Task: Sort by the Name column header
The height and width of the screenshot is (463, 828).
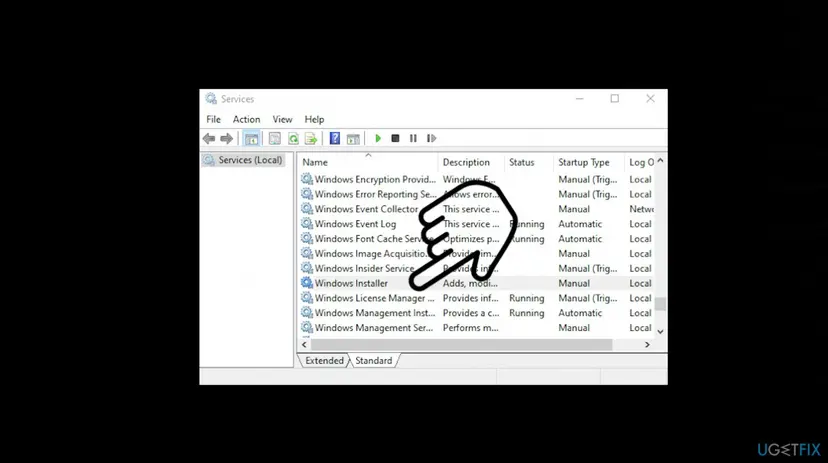Action: point(368,162)
